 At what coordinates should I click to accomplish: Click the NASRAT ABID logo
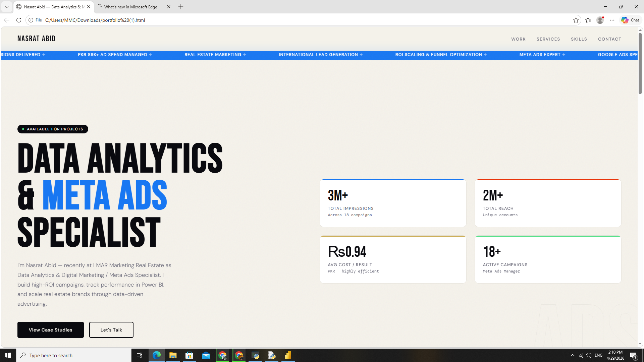pyautogui.click(x=36, y=39)
